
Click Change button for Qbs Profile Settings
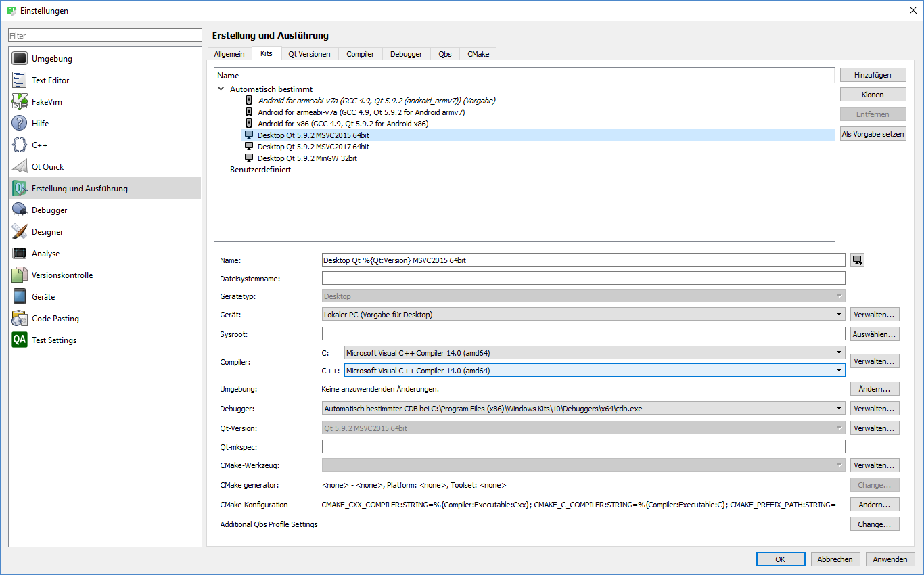point(875,524)
